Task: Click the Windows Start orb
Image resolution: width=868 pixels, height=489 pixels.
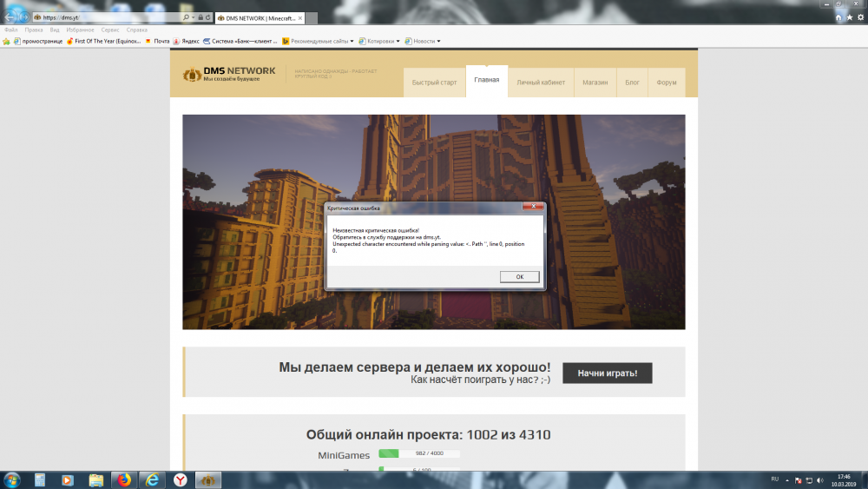Action: point(12,479)
